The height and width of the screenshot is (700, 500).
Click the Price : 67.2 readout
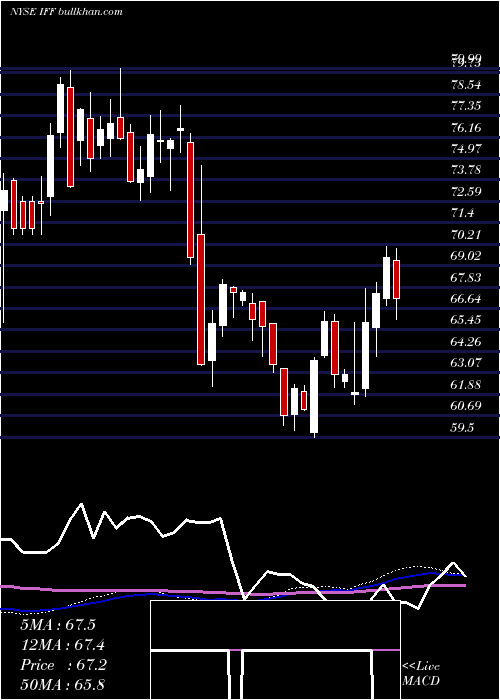click(x=63, y=665)
